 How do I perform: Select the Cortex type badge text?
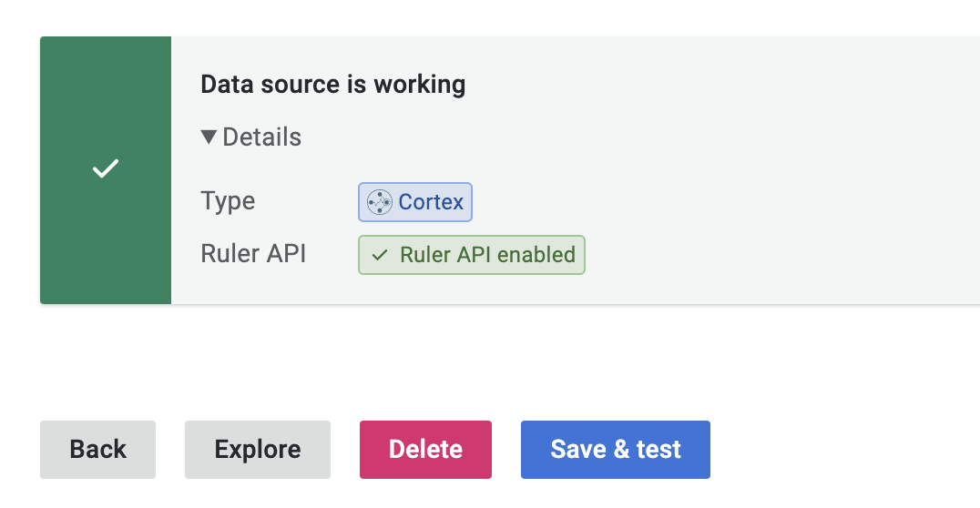pos(431,202)
